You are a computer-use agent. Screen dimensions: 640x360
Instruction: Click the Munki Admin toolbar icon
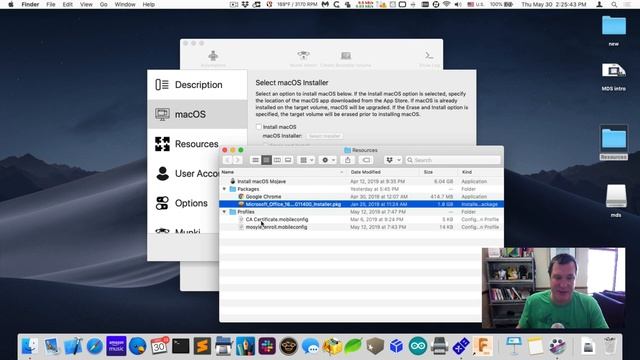click(x=303, y=58)
